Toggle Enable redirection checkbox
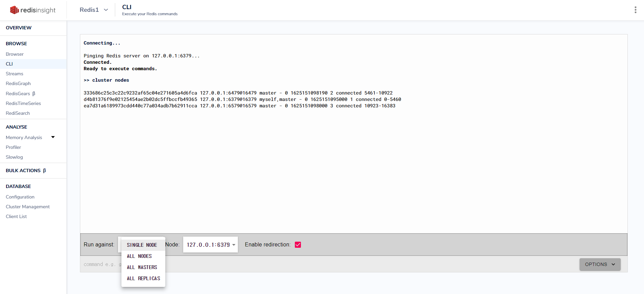Viewport: 644px width, 294px height. click(x=298, y=245)
